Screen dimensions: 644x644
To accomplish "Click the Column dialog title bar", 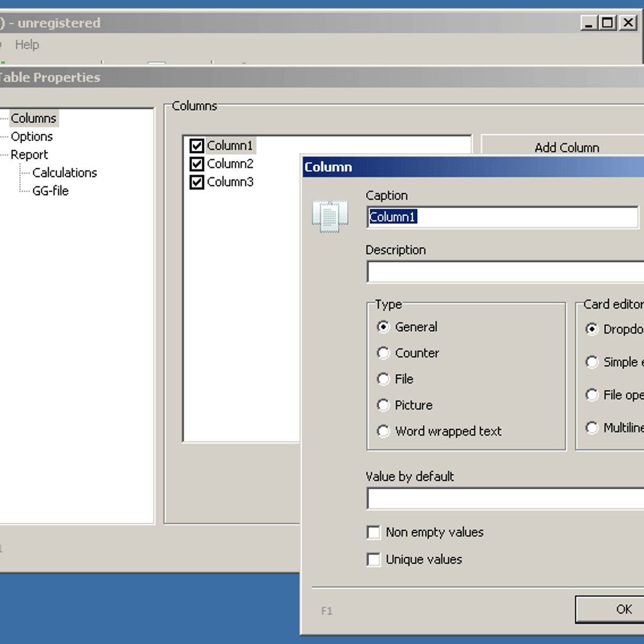I will pos(473,167).
